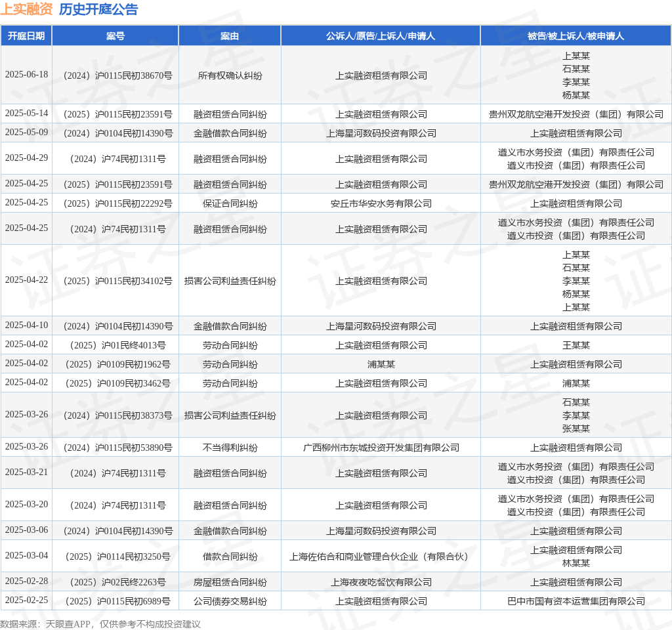Click the 开庭日期 column header
This screenshot has width=672, height=630.
26,36
